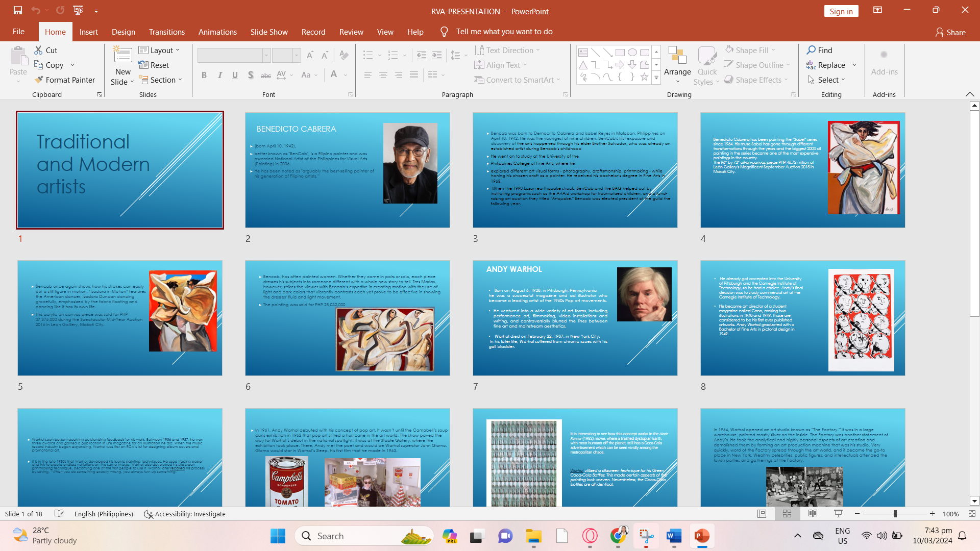Click the Save icon in Quick Access Toolbar
The image size is (980, 551).
(x=18, y=10)
